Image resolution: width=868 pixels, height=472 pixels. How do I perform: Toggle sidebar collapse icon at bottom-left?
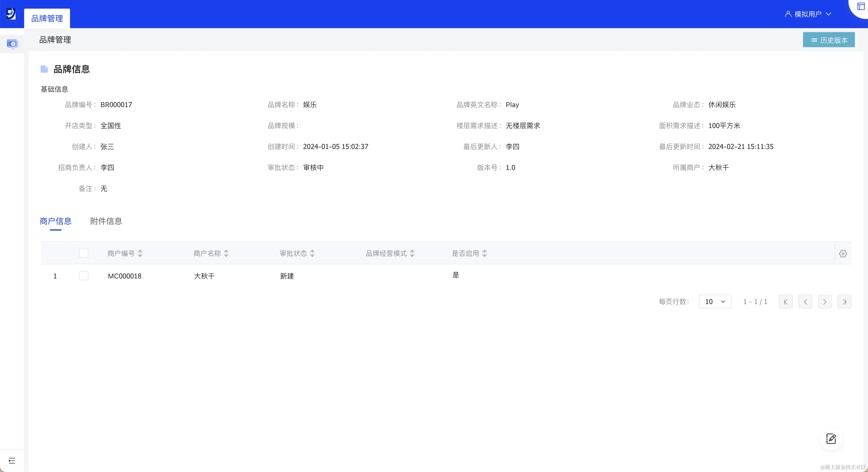click(12, 461)
